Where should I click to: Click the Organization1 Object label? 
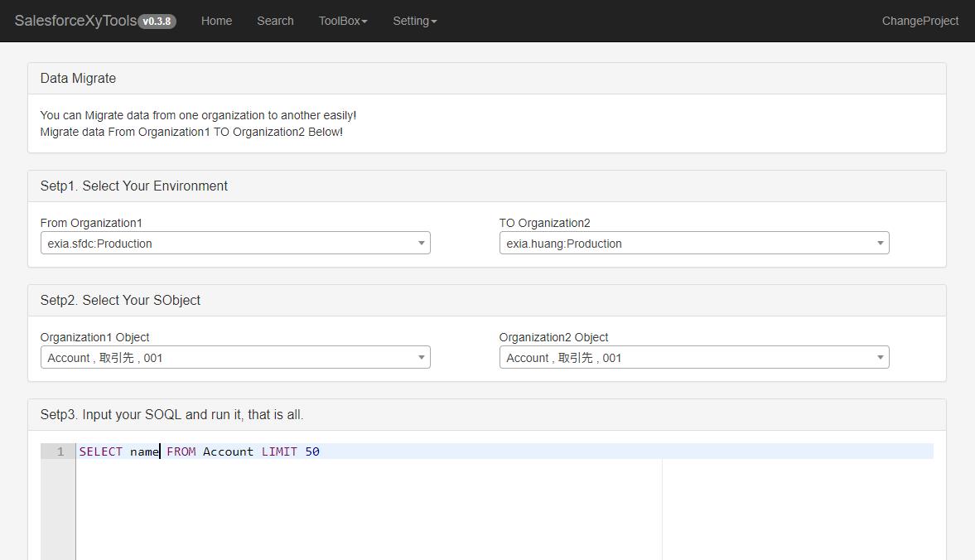click(94, 337)
